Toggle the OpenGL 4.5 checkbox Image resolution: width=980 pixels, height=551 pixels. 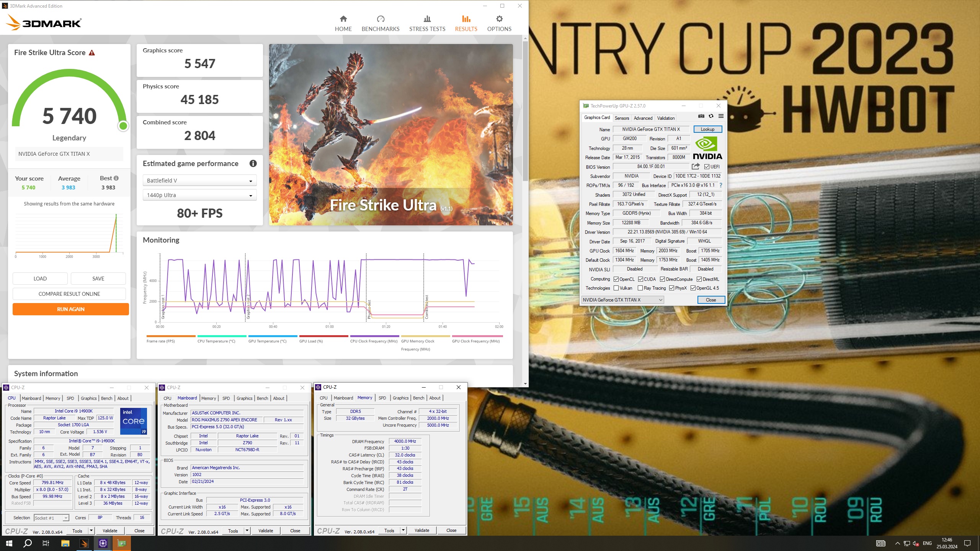tap(693, 288)
